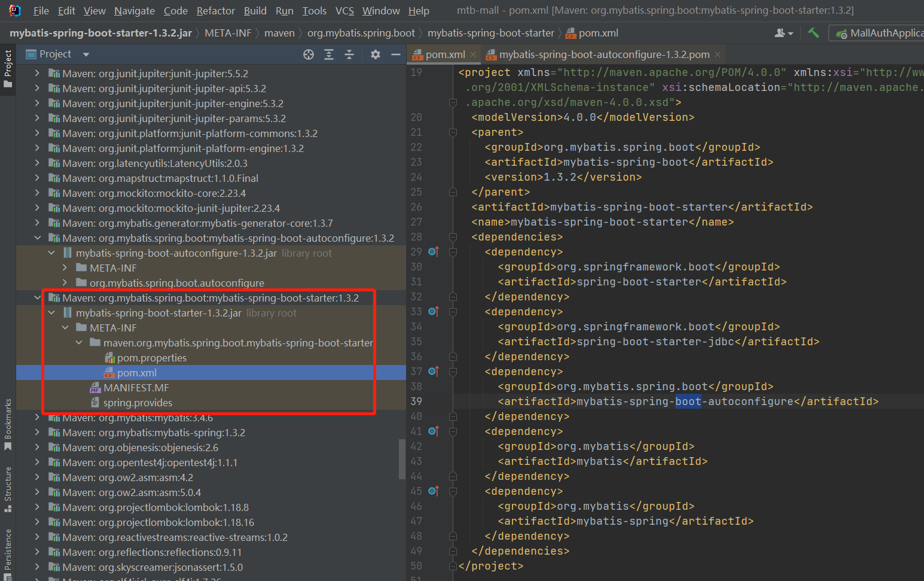This screenshot has height=581, width=924.
Task: Open the Build menu
Action: coord(255,11)
